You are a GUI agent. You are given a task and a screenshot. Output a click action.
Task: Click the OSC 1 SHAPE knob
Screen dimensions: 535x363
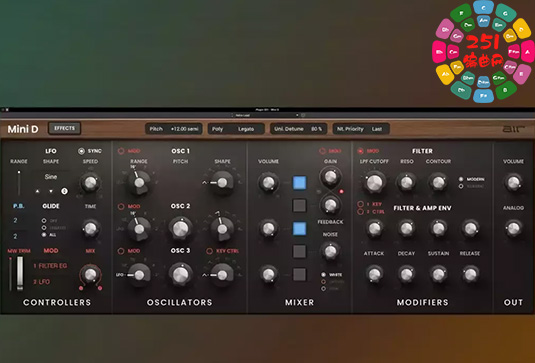tap(222, 183)
